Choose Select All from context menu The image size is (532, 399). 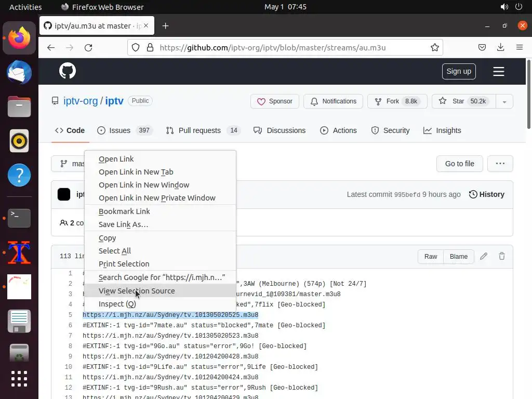tap(160, 251)
